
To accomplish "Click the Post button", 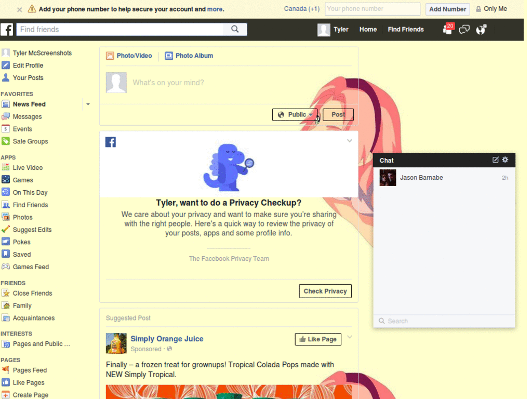I will tap(338, 115).
